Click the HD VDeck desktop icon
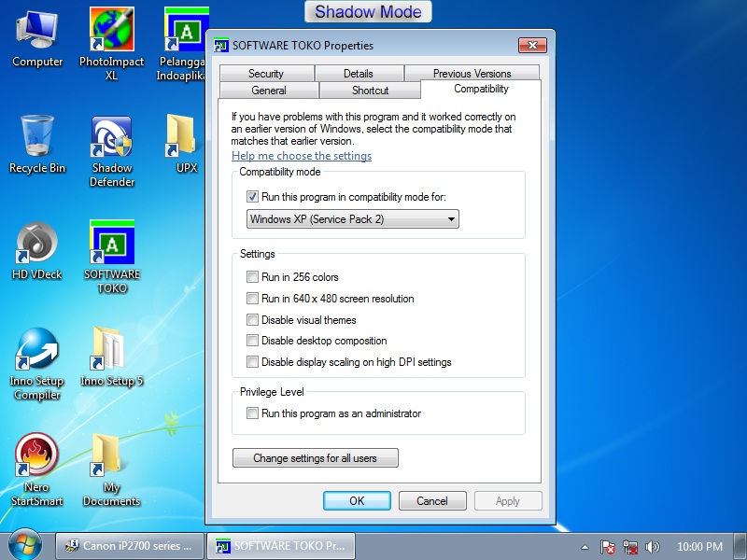The height and width of the screenshot is (560, 747). (x=37, y=251)
